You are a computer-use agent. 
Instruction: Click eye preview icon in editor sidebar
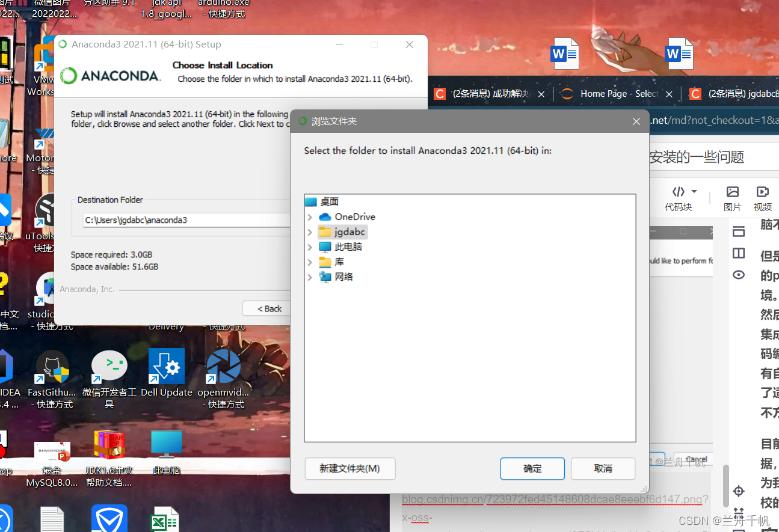739,275
